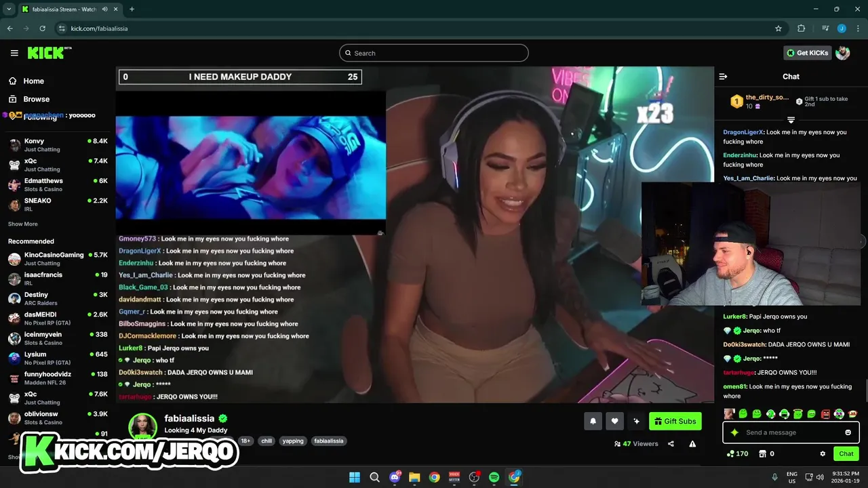Open Discord from the taskbar

click(395, 477)
